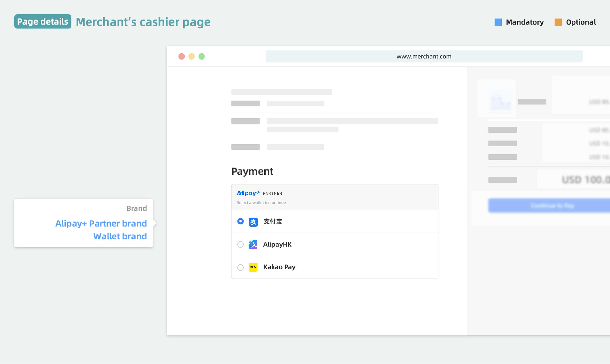
Task: Click the Brand callout arrow
Action: (154, 223)
